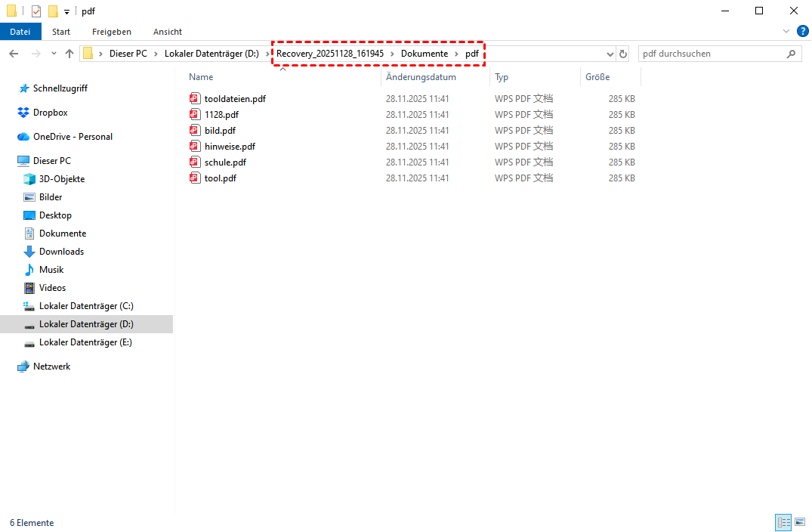The image size is (812, 532).
Task: Switch to the Ansicht tab
Action: coord(167,32)
